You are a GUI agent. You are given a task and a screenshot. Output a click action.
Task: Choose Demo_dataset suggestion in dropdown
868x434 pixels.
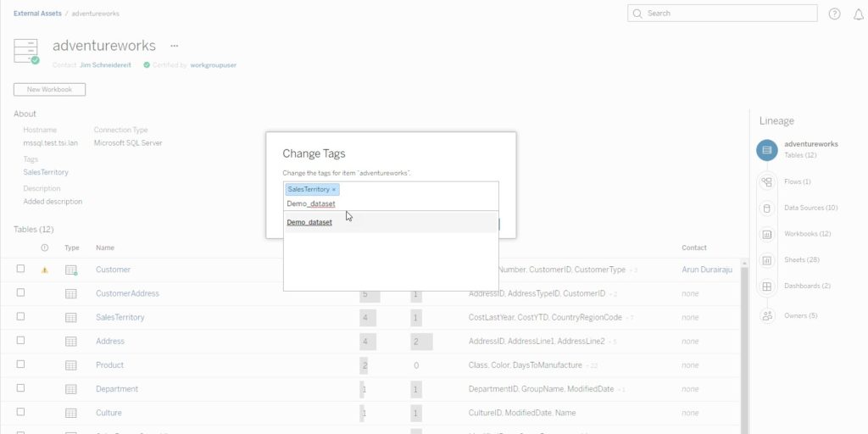pos(391,222)
